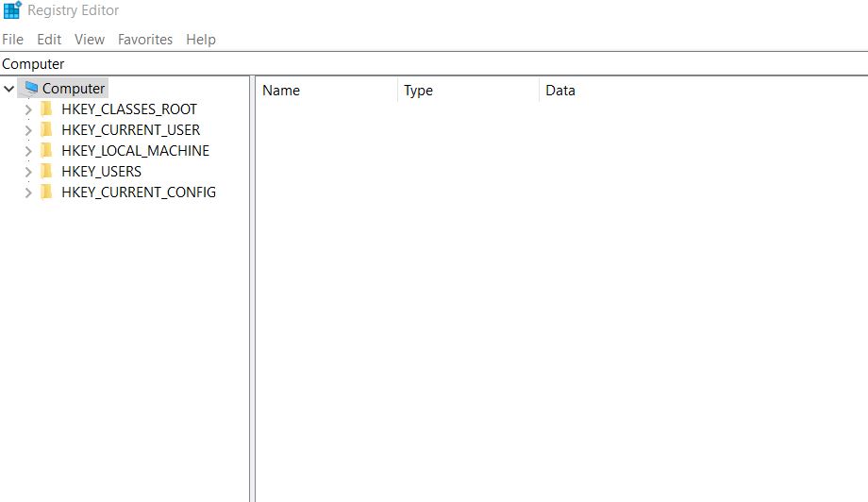
Task: Collapse the Computer root node chevron
Action: pyautogui.click(x=8, y=89)
